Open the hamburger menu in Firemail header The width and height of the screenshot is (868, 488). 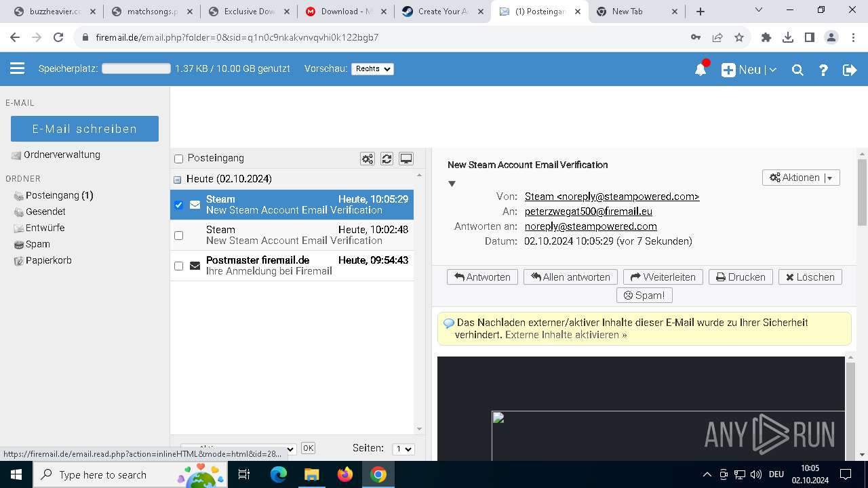18,68
